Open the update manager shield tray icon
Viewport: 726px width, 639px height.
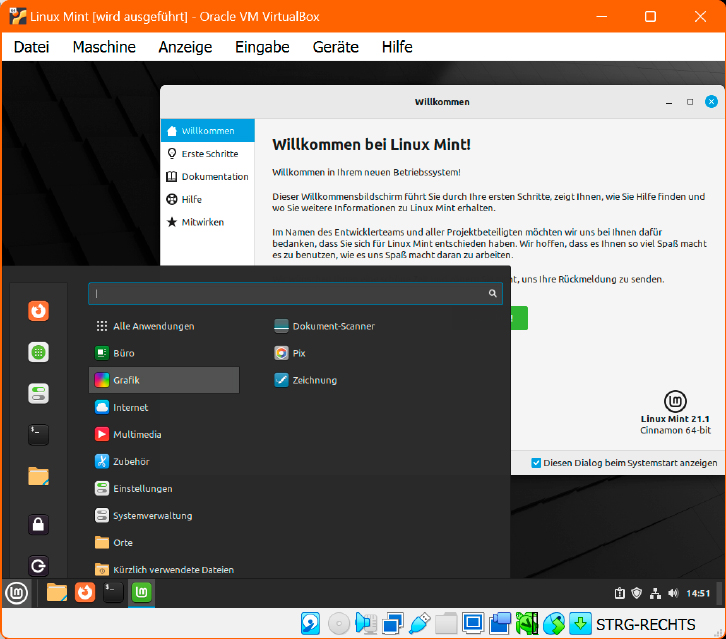click(x=637, y=593)
